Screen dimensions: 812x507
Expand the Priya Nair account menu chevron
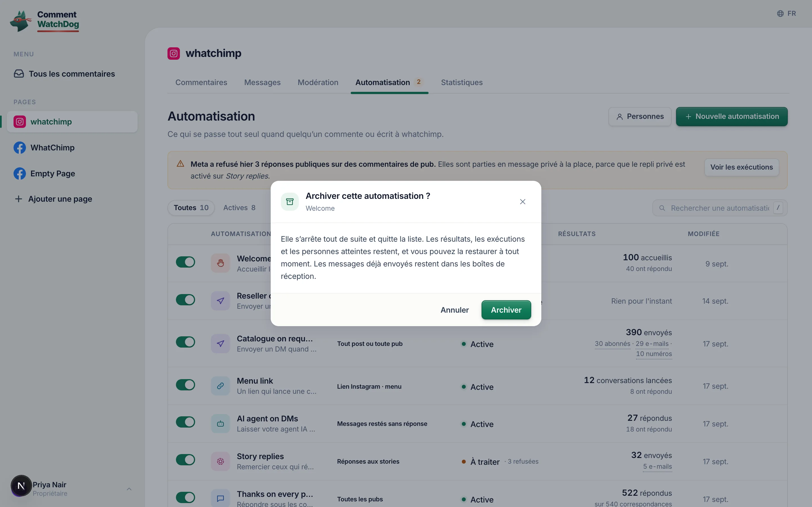pyautogui.click(x=129, y=489)
